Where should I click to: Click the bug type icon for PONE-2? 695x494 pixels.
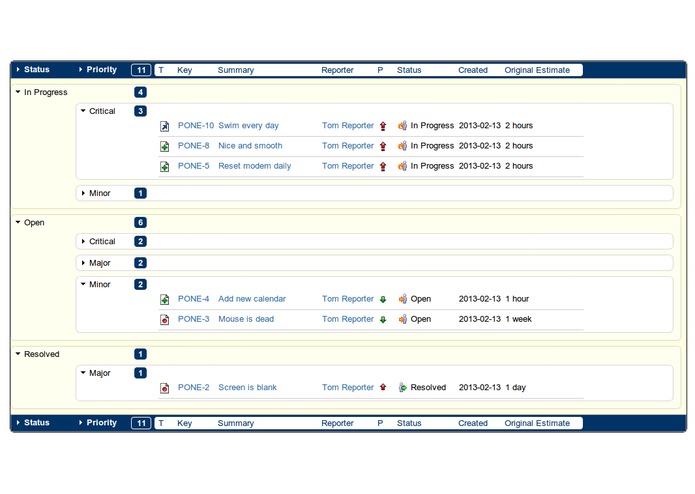(x=164, y=388)
